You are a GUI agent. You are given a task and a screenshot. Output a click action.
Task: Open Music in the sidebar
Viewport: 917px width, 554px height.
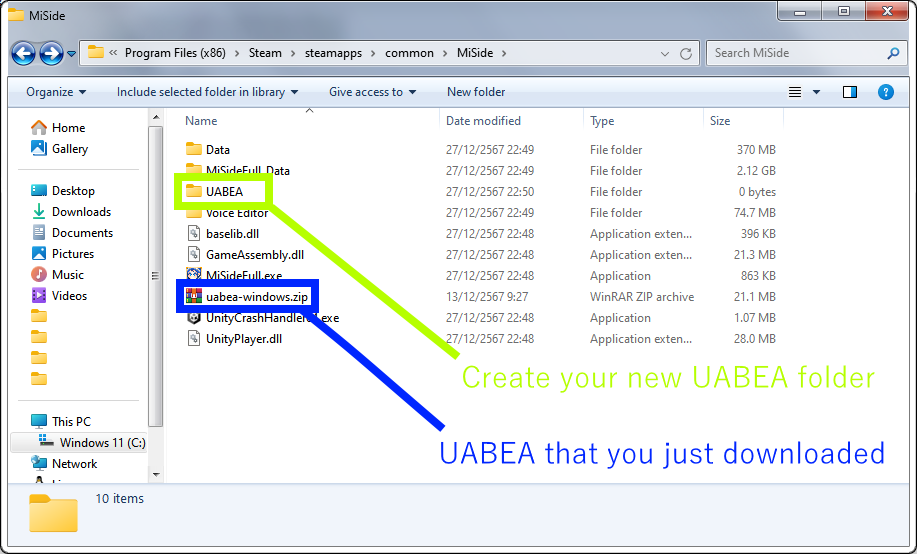pos(57,275)
